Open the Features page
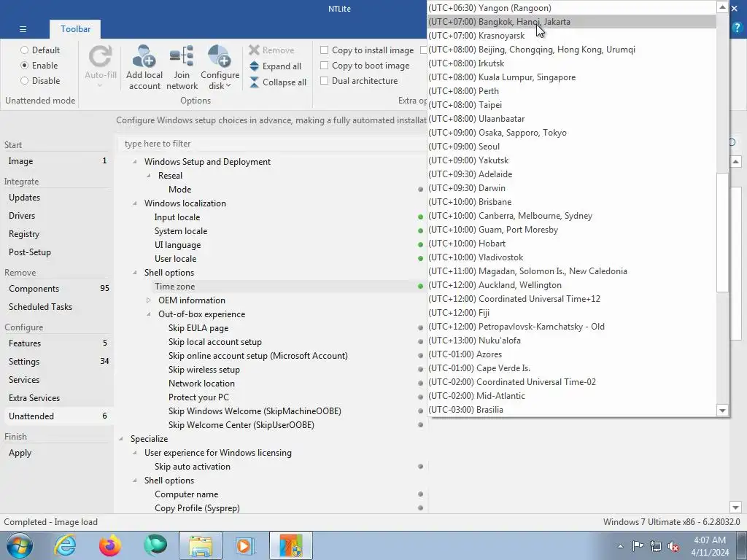The image size is (747, 560). (25, 343)
